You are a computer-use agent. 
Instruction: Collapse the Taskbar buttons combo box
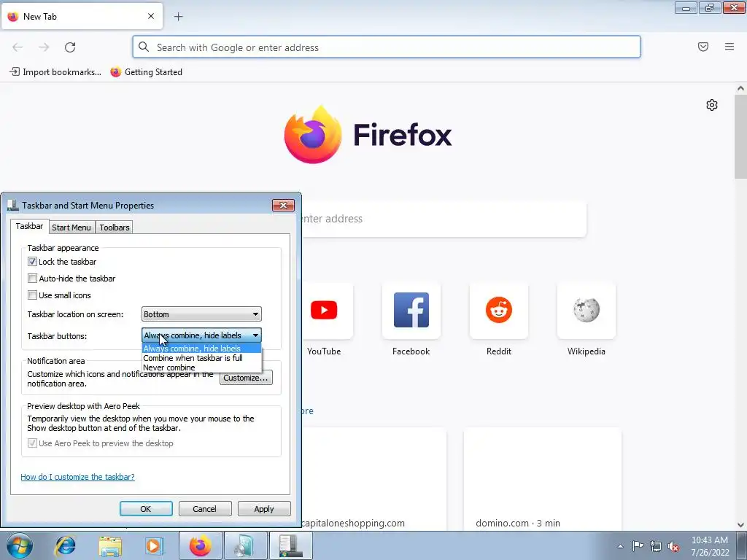pyautogui.click(x=201, y=335)
